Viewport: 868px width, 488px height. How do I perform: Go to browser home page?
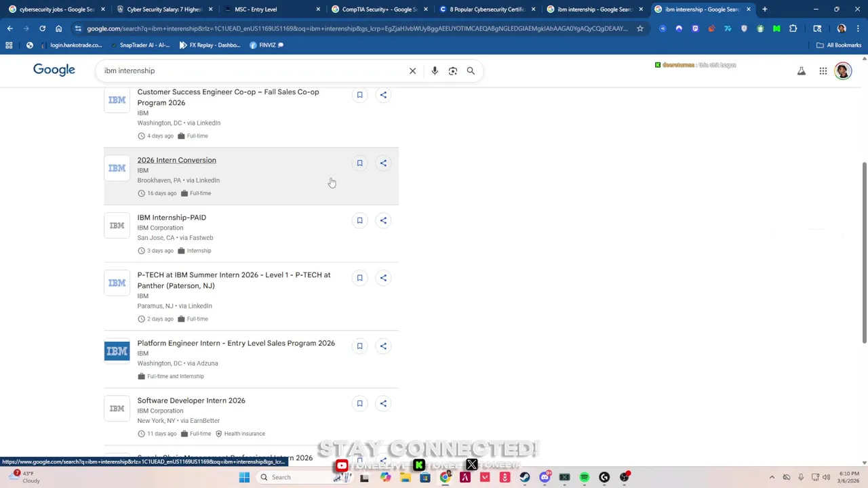click(x=58, y=28)
